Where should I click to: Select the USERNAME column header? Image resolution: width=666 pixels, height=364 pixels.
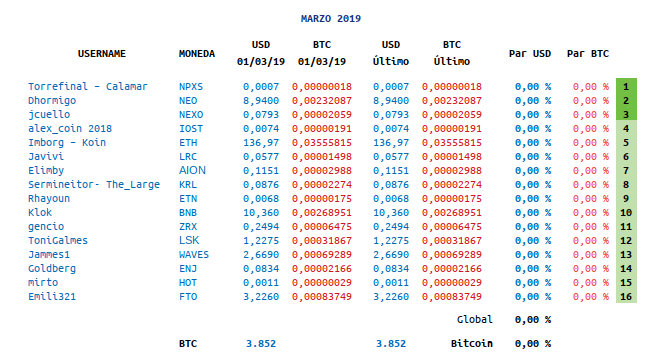(102, 54)
